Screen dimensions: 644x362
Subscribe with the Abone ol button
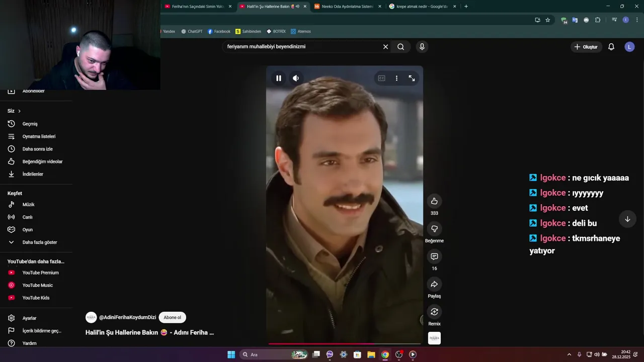coord(172,317)
